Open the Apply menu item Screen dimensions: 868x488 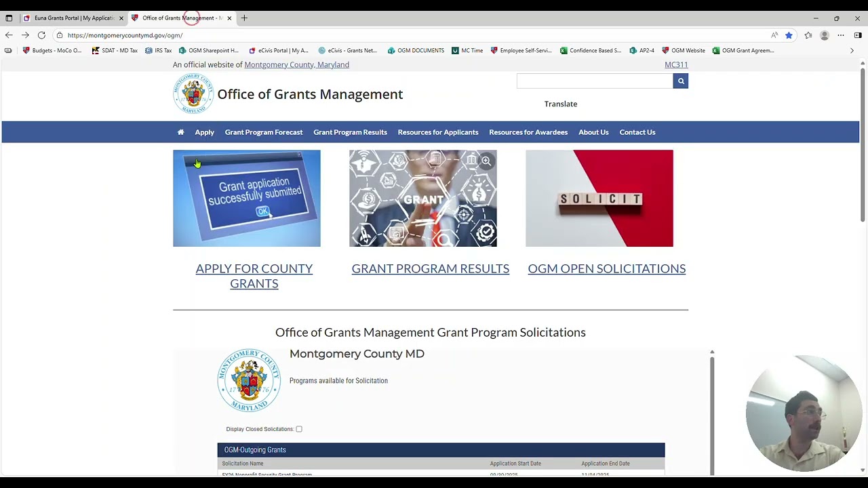(x=204, y=132)
